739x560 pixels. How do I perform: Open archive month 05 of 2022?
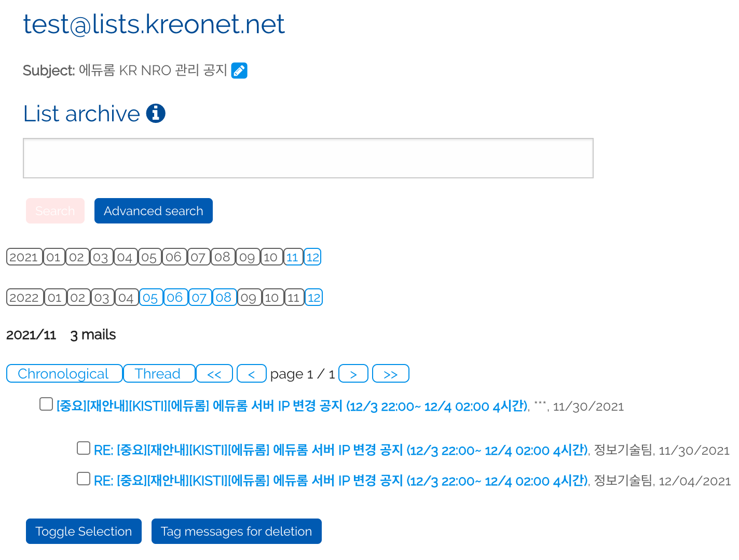coord(150,298)
